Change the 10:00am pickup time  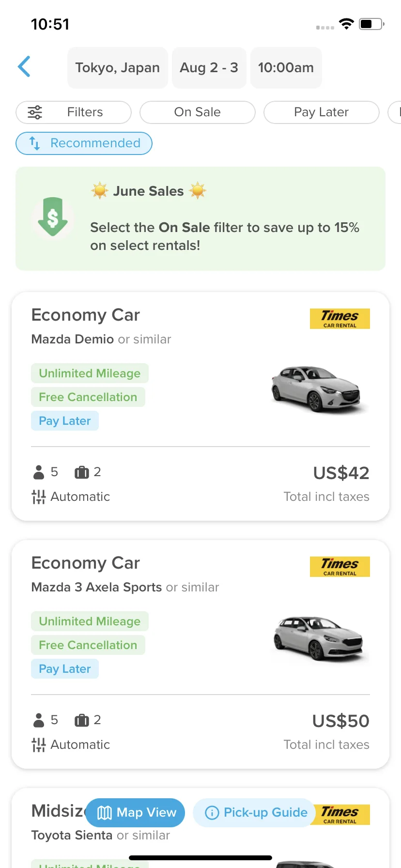pos(286,68)
